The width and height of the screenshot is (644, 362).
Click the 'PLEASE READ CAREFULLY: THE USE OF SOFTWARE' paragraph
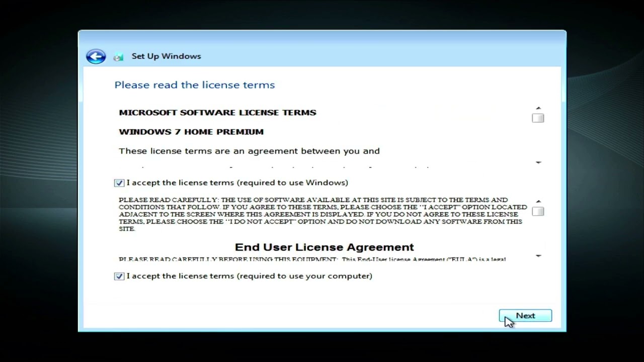[323, 214]
